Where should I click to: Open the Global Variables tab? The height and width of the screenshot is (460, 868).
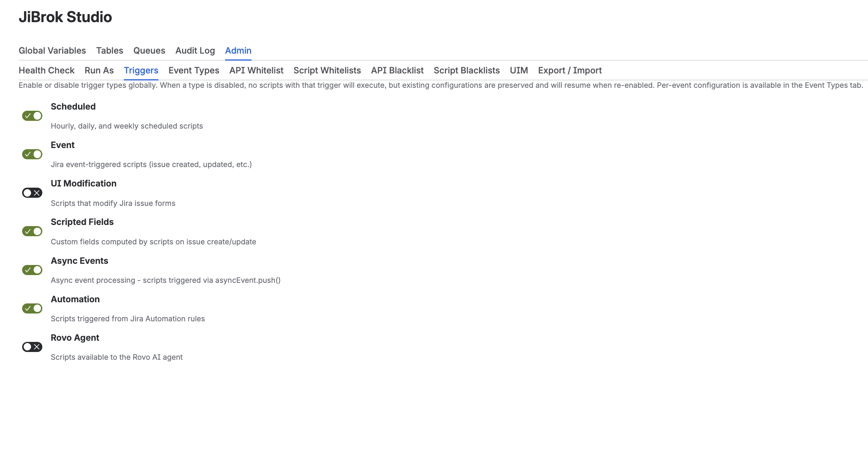tap(52, 51)
